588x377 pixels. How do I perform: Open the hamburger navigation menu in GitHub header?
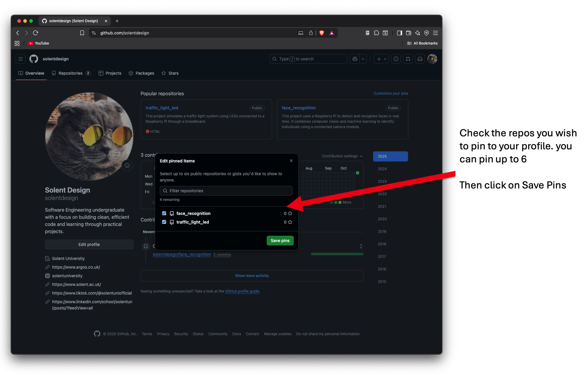20,59
